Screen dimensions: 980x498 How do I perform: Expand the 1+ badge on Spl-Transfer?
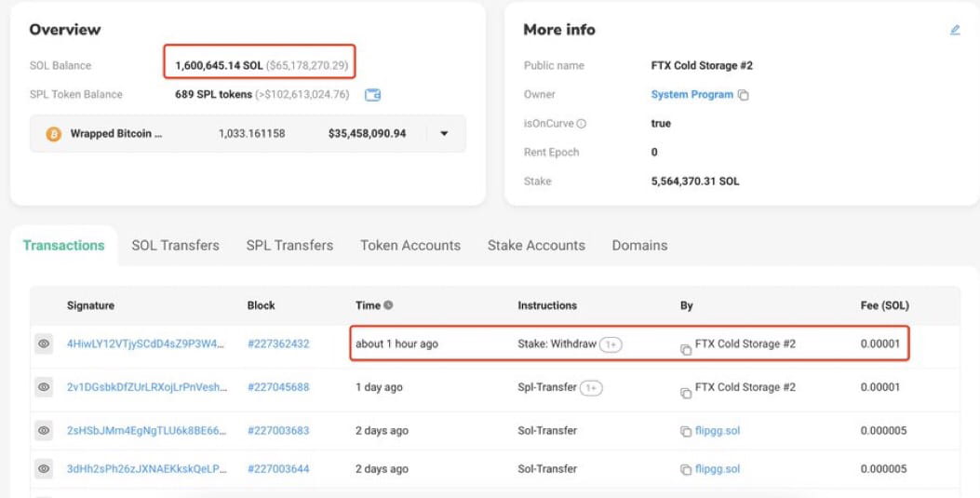pos(591,388)
